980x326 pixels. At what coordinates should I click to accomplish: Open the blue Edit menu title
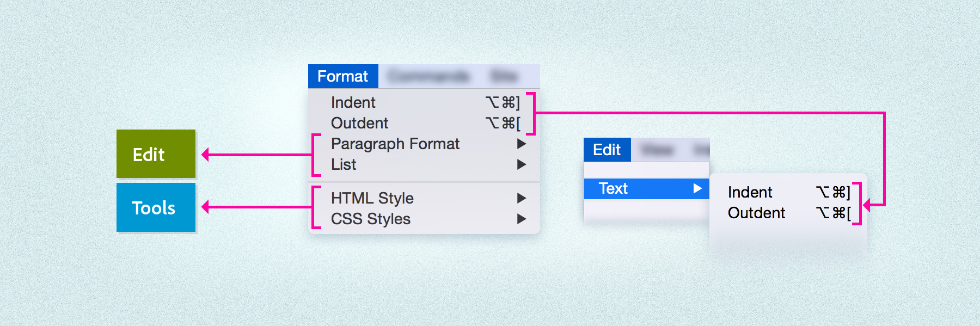click(x=607, y=150)
